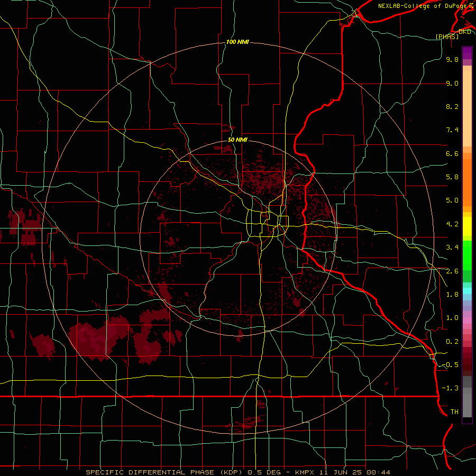Screen dimensions: 476x476
Task: Click the pink segment of the color bar
Action: [467, 321]
